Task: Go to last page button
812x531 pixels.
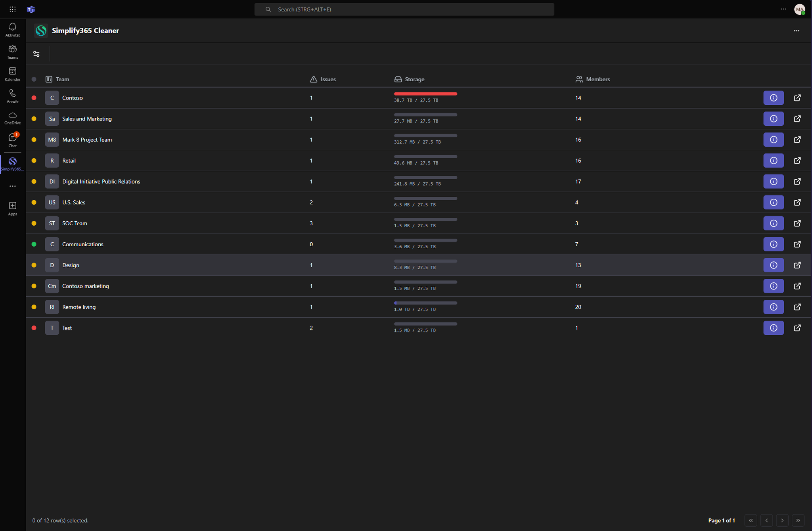Action: pyautogui.click(x=798, y=520)
